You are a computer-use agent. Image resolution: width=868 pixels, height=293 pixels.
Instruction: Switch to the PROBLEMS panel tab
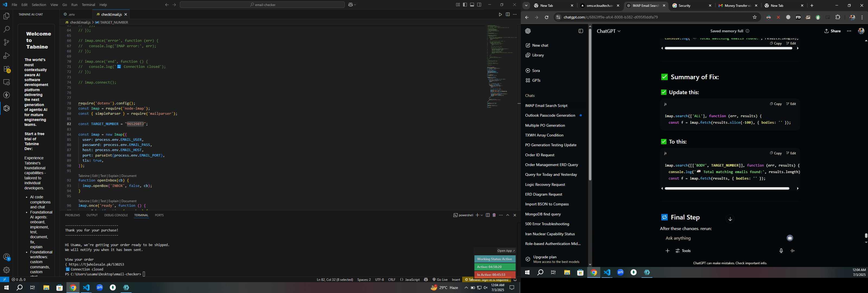point(72,215)
